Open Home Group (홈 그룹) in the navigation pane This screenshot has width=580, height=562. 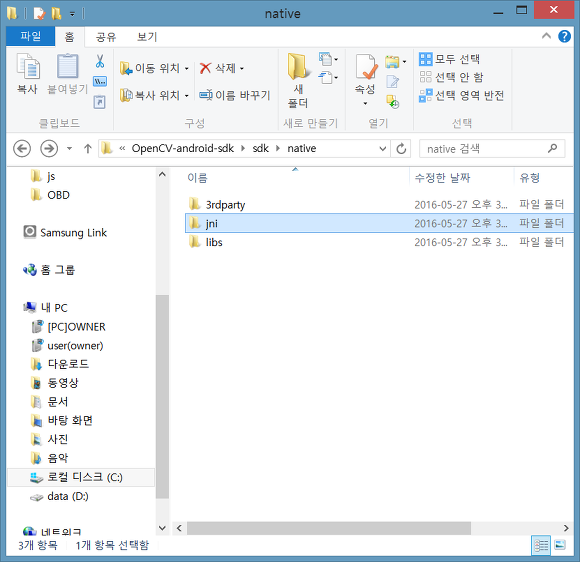49,270
